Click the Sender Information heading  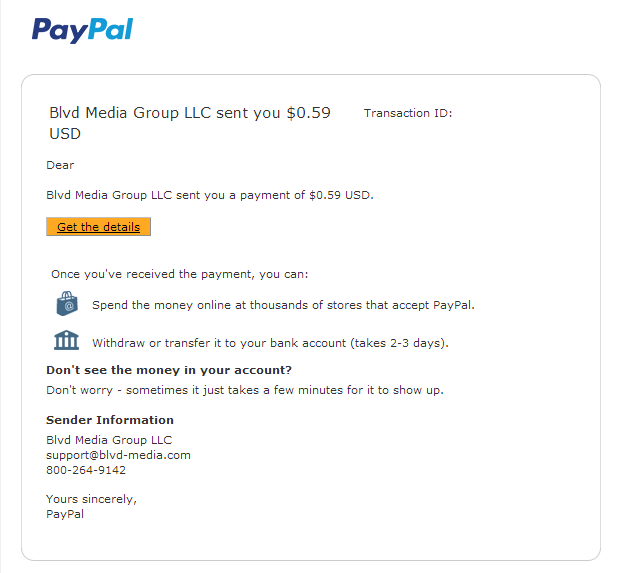click(110, 420)
